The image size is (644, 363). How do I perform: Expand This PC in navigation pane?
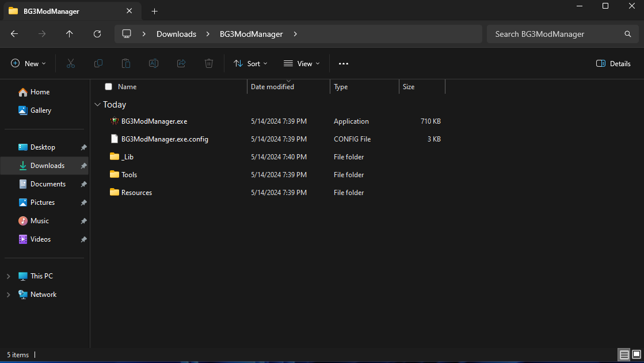coord(8,276)
